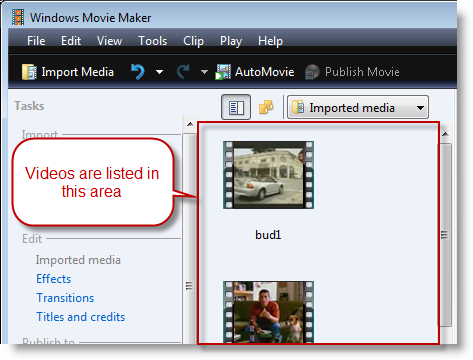The height and width of the screenshot is (360, 473).
Task: Open the Clip menu
Action: [193, 41]
